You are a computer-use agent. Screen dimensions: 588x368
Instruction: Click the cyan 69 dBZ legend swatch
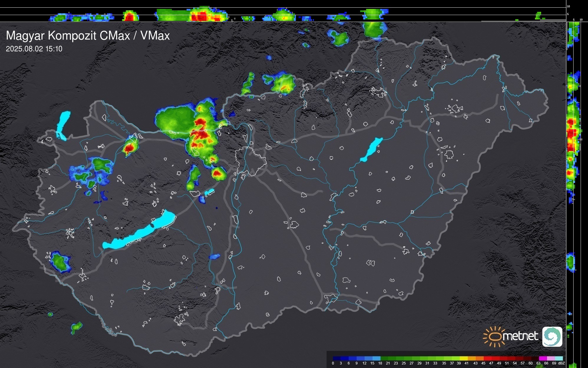[559, 358]
